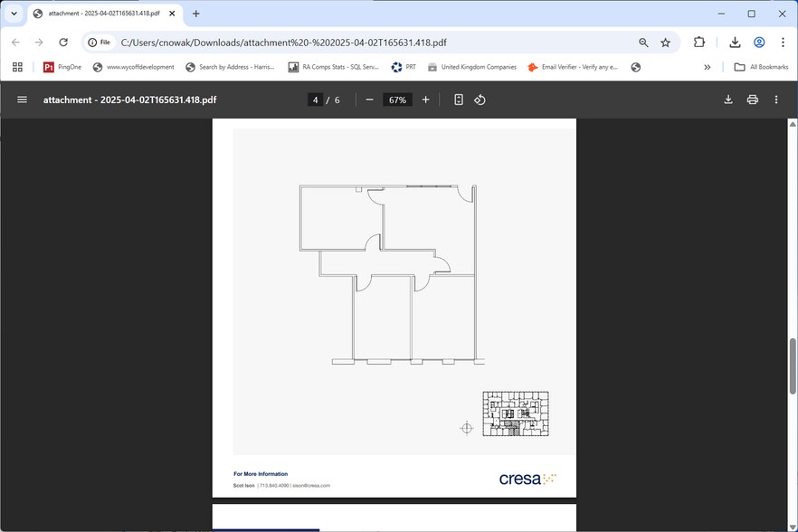Toggle the bookmark star for this page
Screen dimensions: 798x532
pos(665,42)
